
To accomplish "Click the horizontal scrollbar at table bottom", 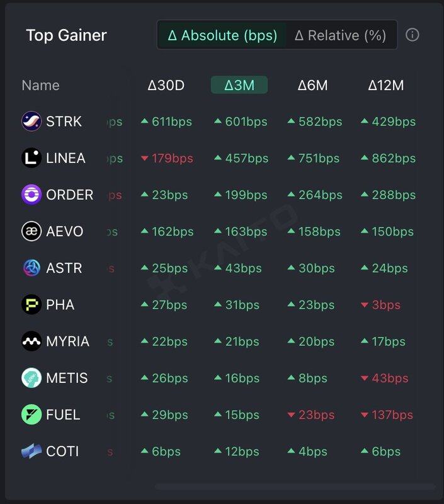I will point(295,487).
